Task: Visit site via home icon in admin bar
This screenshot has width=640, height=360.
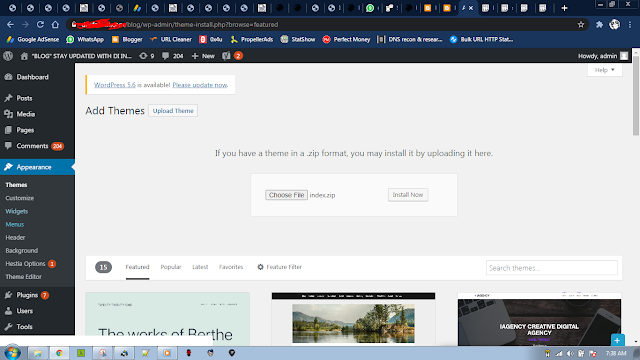Action: (x=24, y=56)
